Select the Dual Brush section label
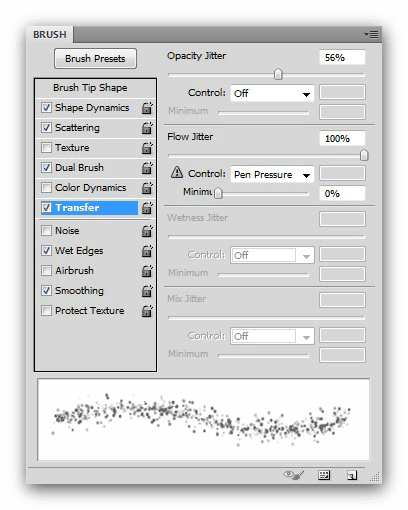 tap(79, 168)
